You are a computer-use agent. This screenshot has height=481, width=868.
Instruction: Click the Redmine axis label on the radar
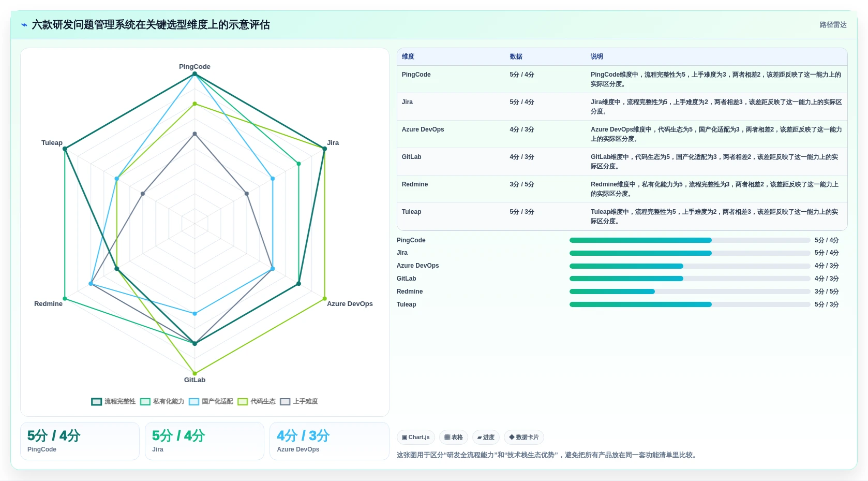click(48, 304)
